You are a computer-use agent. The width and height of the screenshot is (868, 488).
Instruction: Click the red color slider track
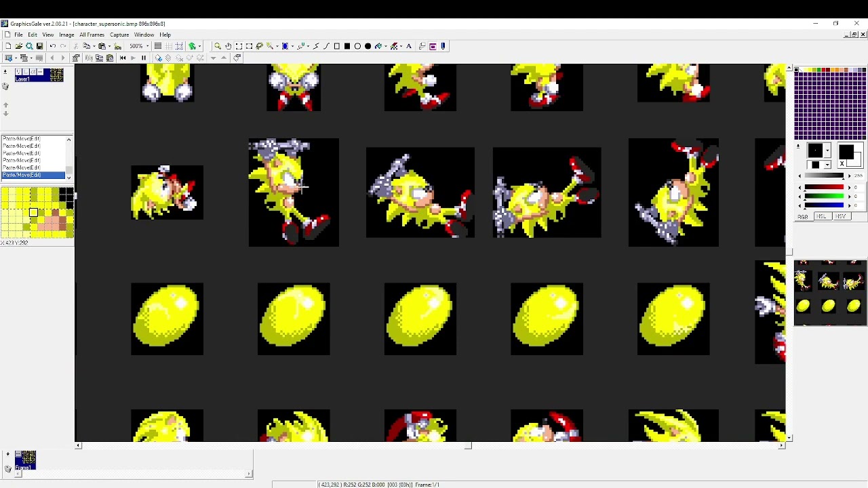tap(824, 187)
